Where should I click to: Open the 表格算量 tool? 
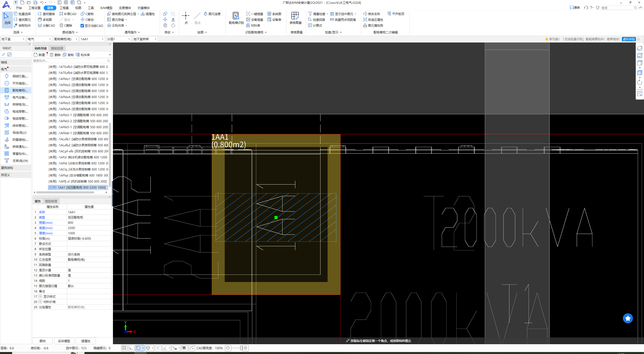click(x=295, y=18)
